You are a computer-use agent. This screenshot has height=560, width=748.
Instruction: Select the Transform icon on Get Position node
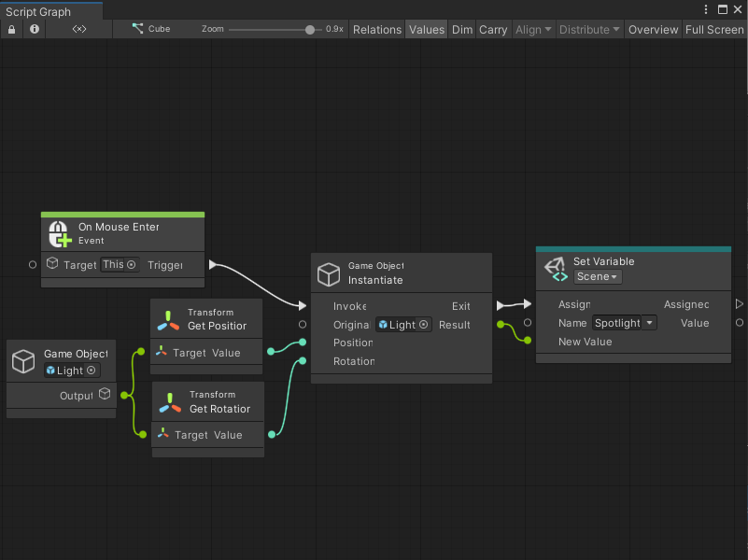[166, 321]
